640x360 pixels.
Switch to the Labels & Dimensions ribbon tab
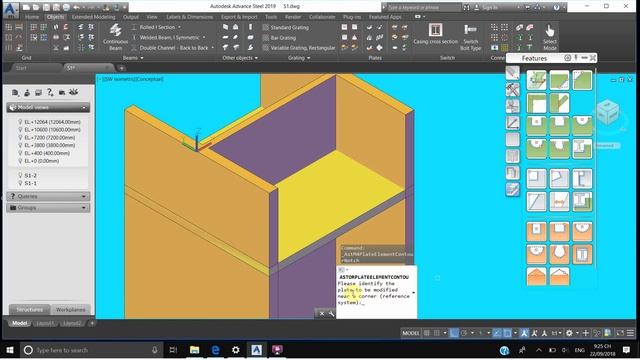(189, 17)
